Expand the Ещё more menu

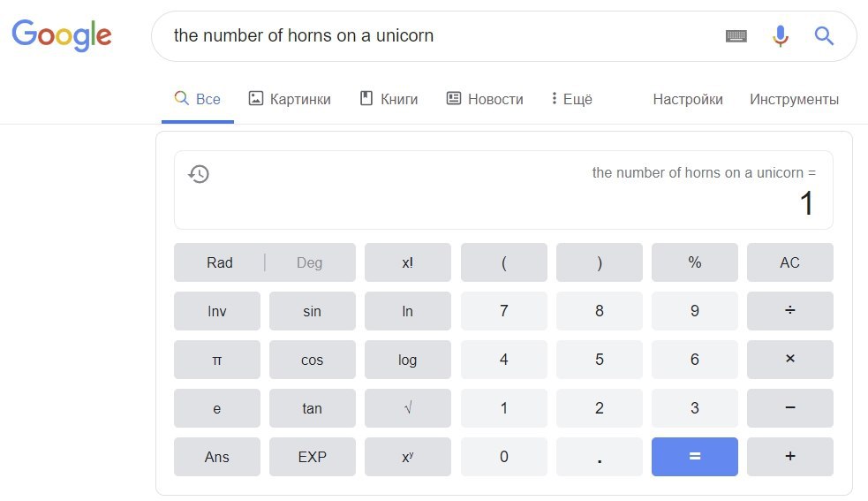coord(571,99)
